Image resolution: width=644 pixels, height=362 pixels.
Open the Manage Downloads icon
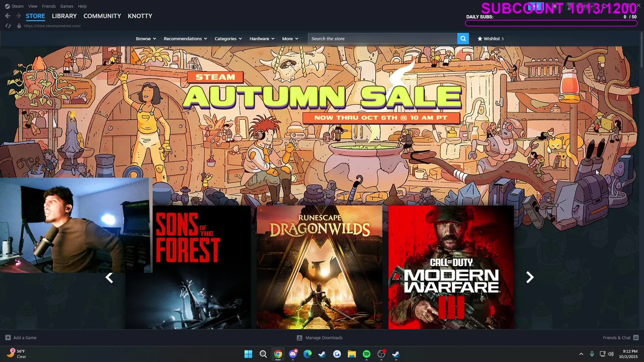299,338
